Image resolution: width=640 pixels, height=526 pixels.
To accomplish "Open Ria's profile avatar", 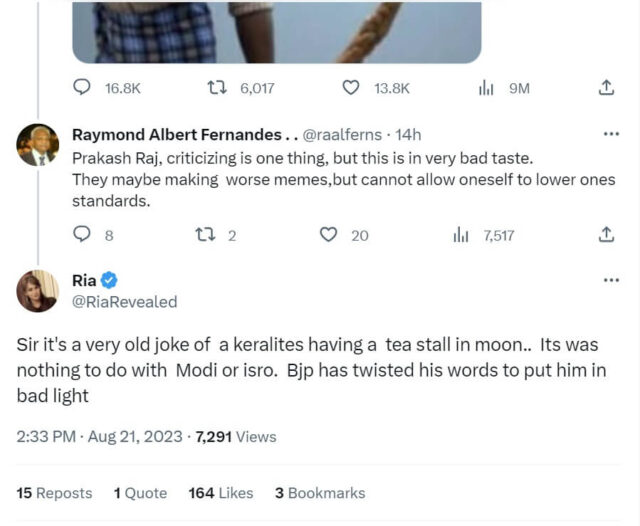I will tap(38, 291).
